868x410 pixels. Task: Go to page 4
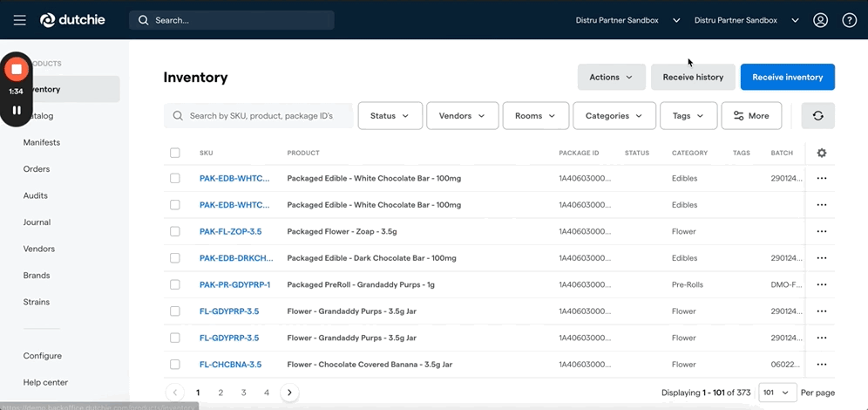(267, 393)
